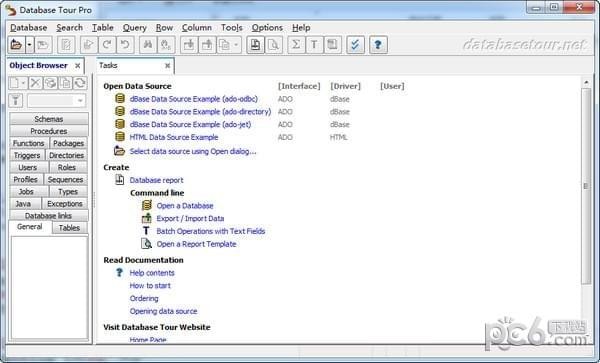Click Select data source using Open dialog
Screen dimensions: 600x363
[193, 151]
